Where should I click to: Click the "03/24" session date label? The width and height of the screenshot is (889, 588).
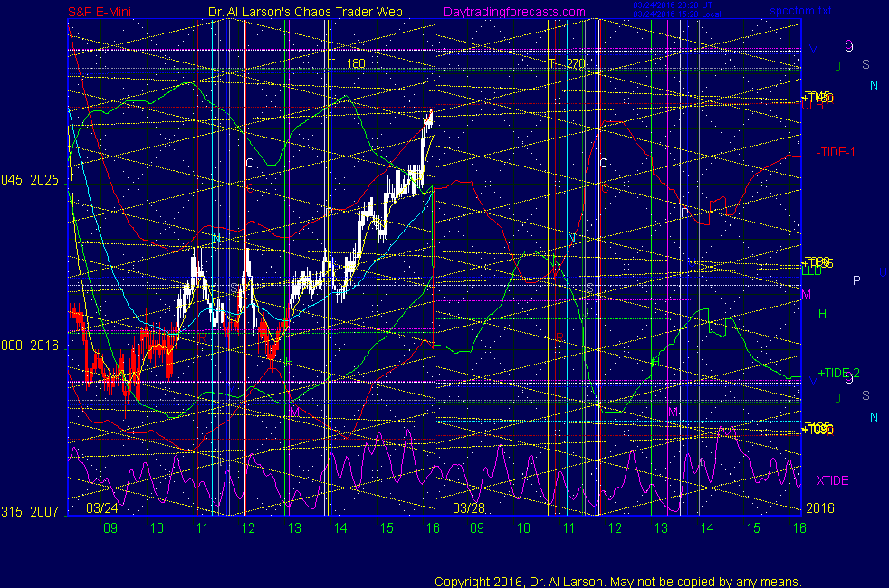coord(102,508)
